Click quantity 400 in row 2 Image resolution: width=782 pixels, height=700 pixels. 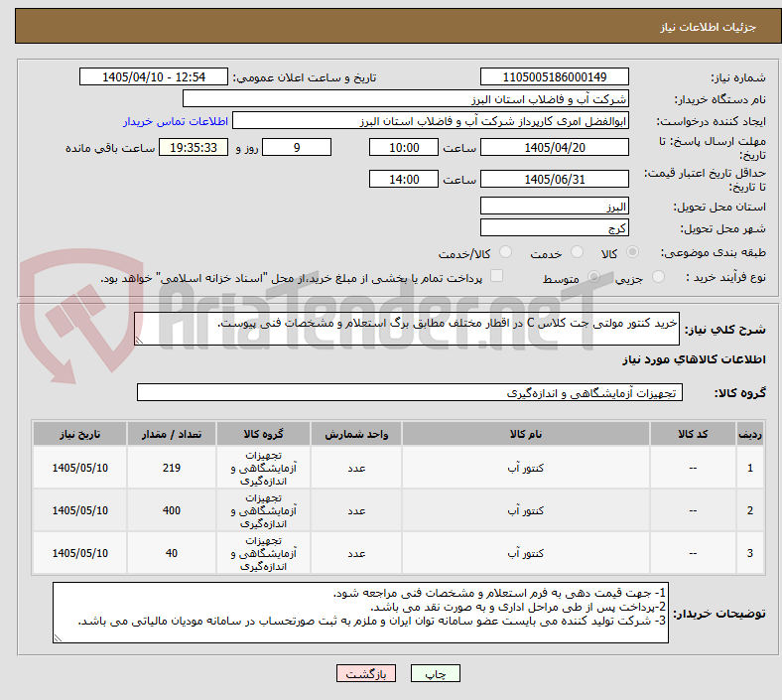[x=172, y=510]
